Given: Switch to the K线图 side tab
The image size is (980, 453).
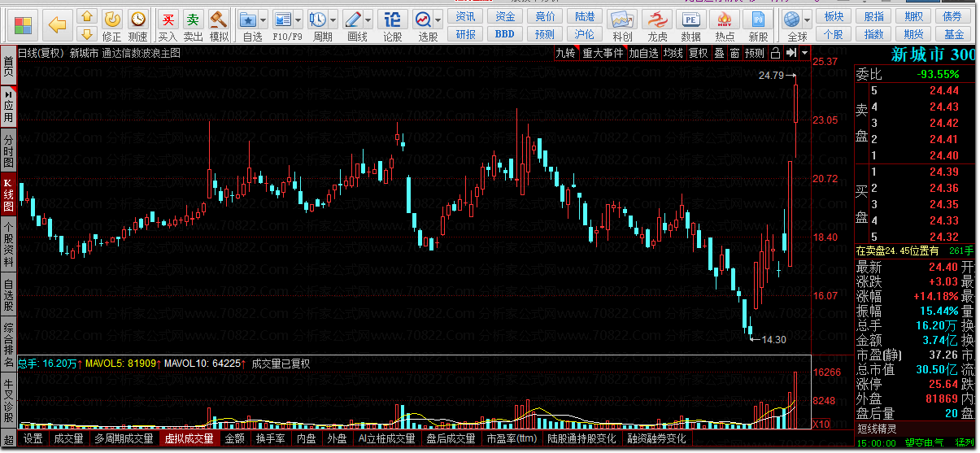Looking at the screenshot, I should point(8,195).
